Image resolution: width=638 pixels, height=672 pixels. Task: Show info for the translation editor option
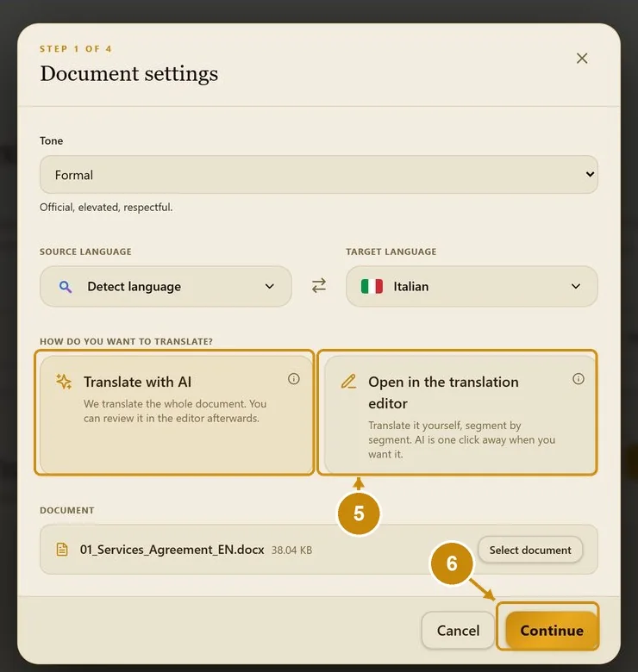(x=579, y=379)
